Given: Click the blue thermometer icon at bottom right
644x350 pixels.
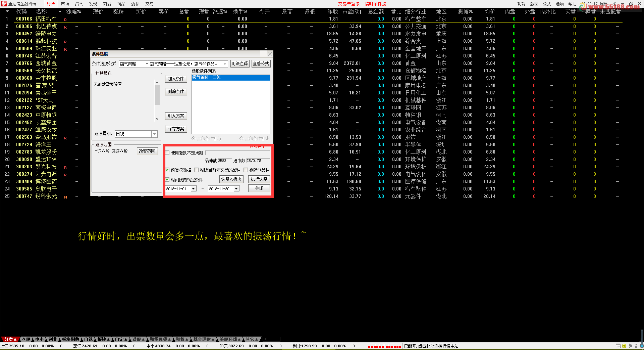Looking at the screenshot, I should [x=642, y=339].
